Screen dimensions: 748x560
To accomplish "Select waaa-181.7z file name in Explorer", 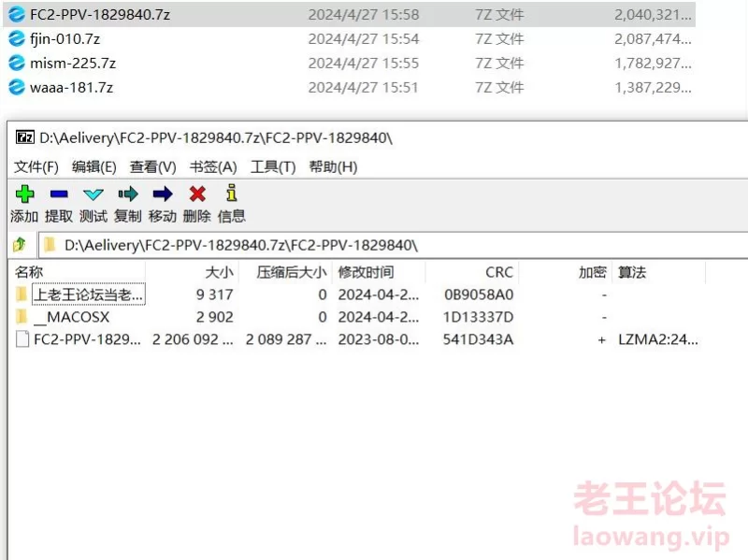I will point(72,87).
